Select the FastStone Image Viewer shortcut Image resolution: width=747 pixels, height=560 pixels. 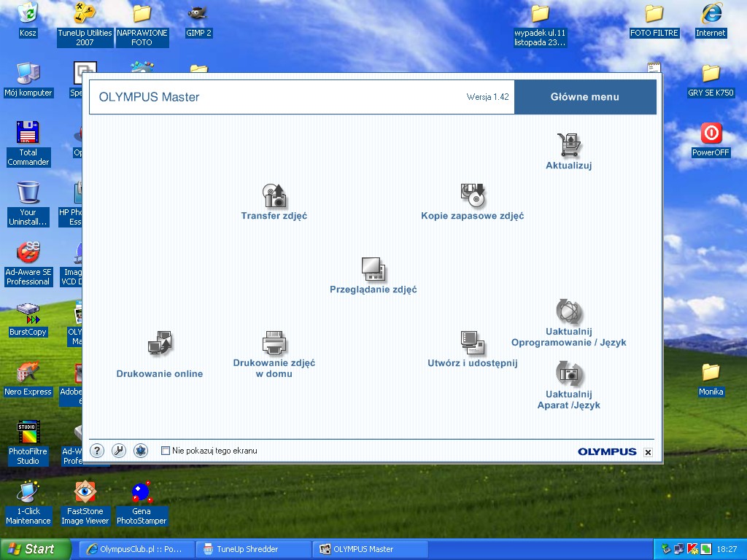pyautogui.click(x=85, y=503)
